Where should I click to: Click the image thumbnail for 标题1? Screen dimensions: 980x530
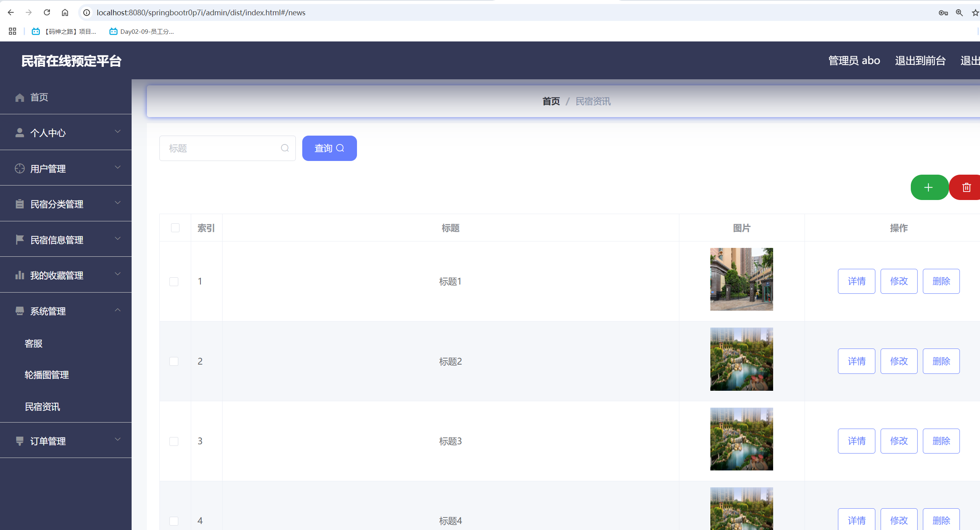pyautogui.click(x=741, y=279)
